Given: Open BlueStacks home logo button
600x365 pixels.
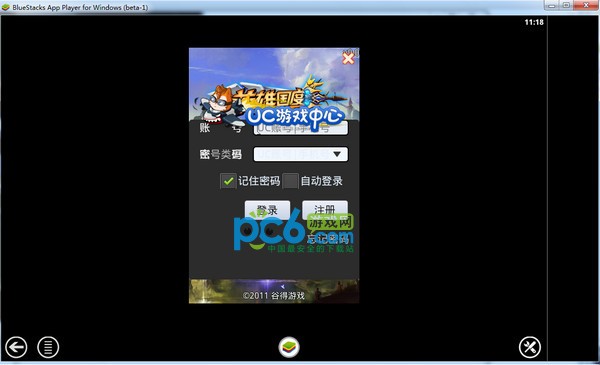Looking at the screenshot, I should pos(289,347).
